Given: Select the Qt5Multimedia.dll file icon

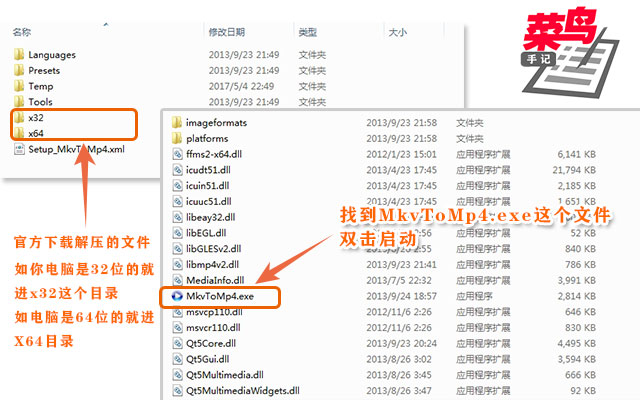Looking at the screenshot, I should 177,375.
